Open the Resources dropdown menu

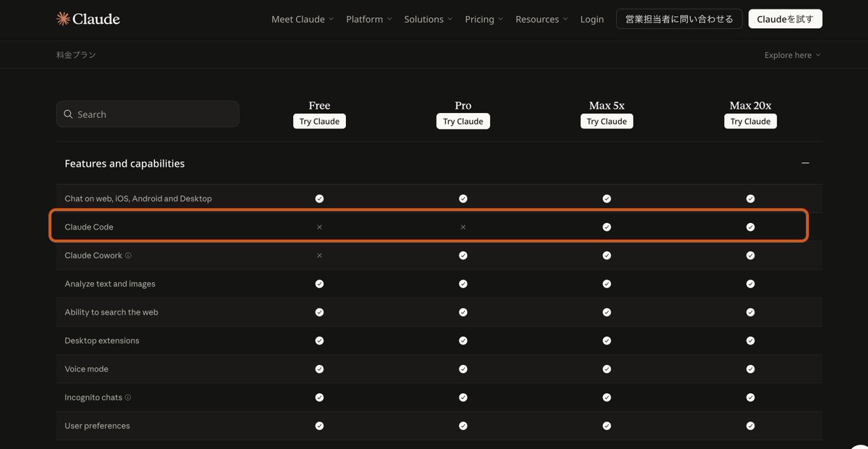[x=542, y=20]
